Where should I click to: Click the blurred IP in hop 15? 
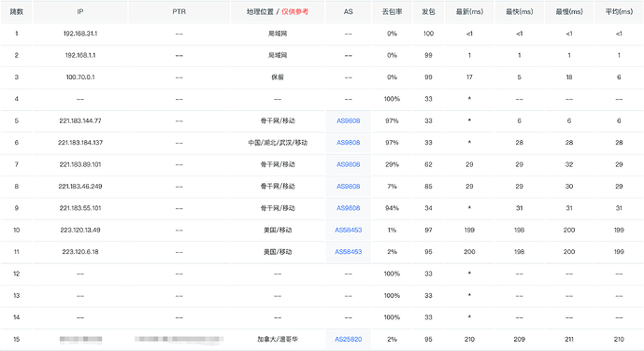coord(80,339)
